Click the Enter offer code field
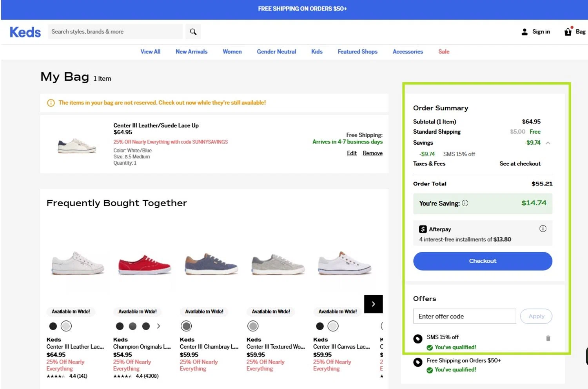Viewport: 588px width, 389px height. click(465, 316)
